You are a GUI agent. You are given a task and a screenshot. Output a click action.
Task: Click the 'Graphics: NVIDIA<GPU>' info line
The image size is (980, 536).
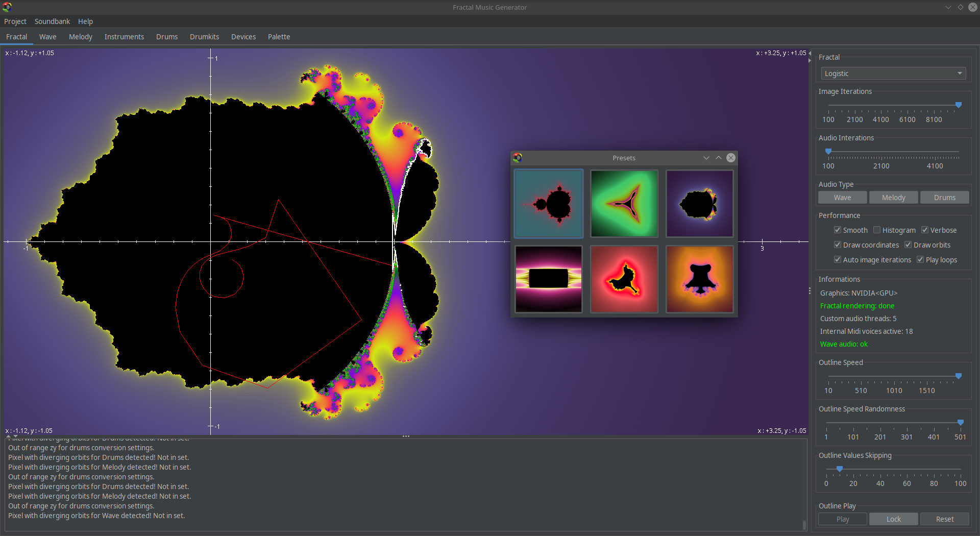coord(859,293)
